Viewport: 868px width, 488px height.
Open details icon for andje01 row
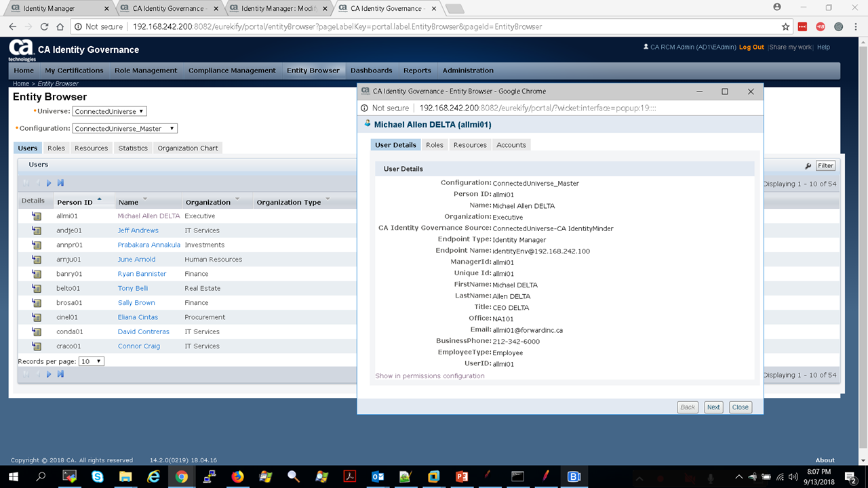tap(36, 230)
